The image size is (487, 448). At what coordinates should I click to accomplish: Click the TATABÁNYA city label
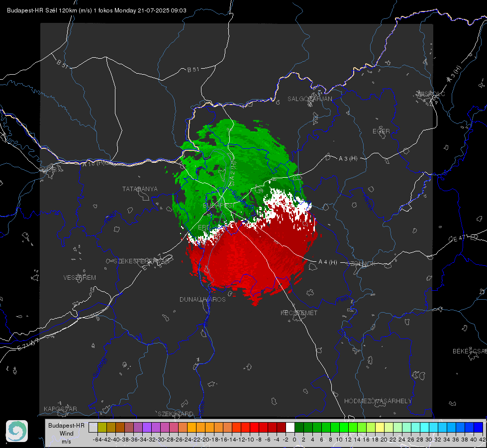click(x=140, y=189)
